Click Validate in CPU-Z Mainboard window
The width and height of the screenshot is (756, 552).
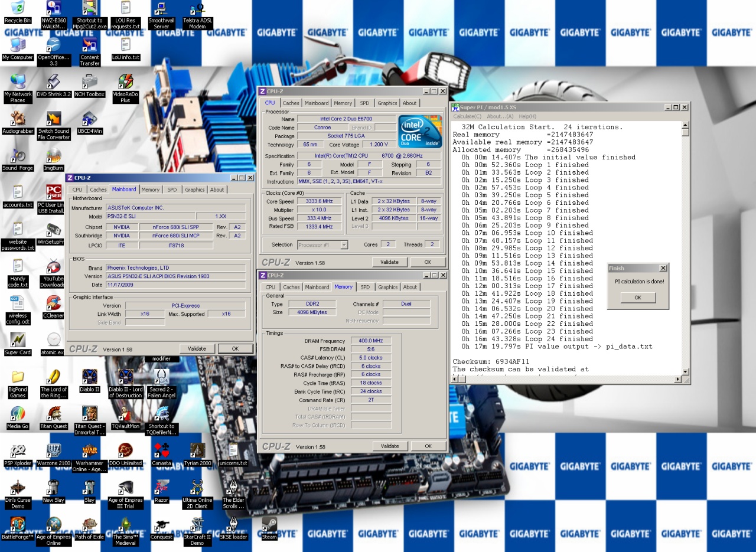(197, 349)
